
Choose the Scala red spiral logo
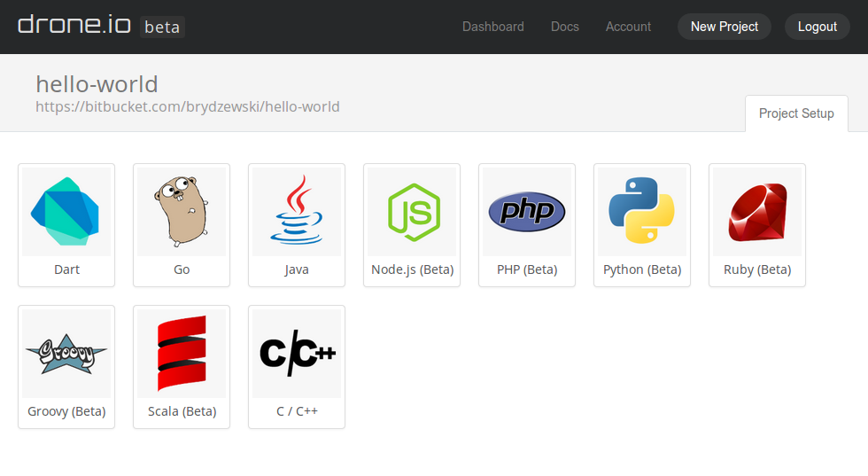[182, 354]
